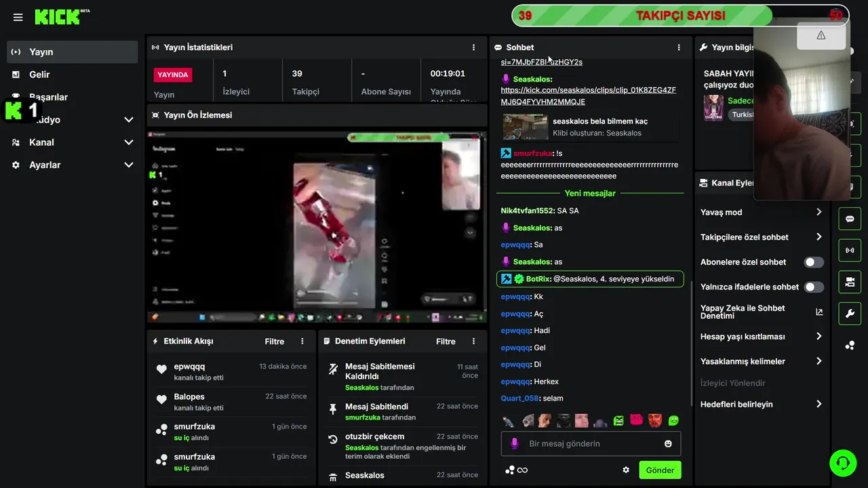Select the green smiling blob emote
868x488 pixels.
(x=673, y=420)
